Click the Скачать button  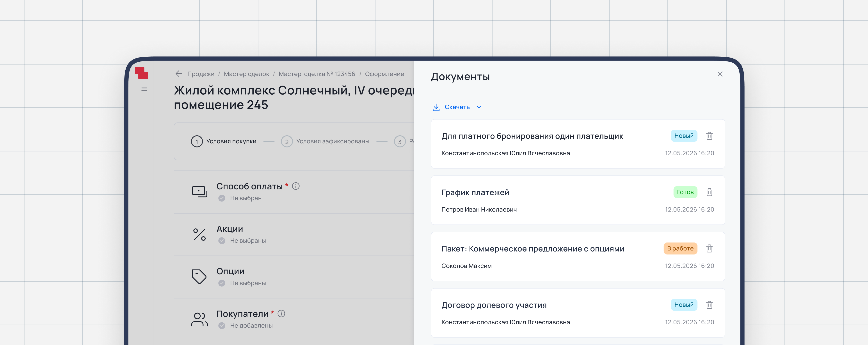(457, 107)
